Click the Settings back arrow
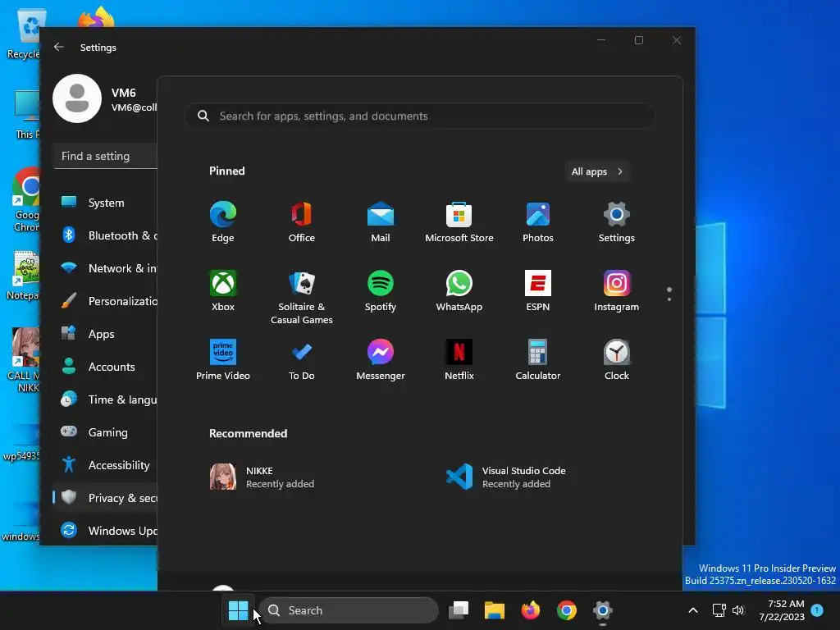Image resolution: width=840 pixels, height=630 pixels. 59,47
